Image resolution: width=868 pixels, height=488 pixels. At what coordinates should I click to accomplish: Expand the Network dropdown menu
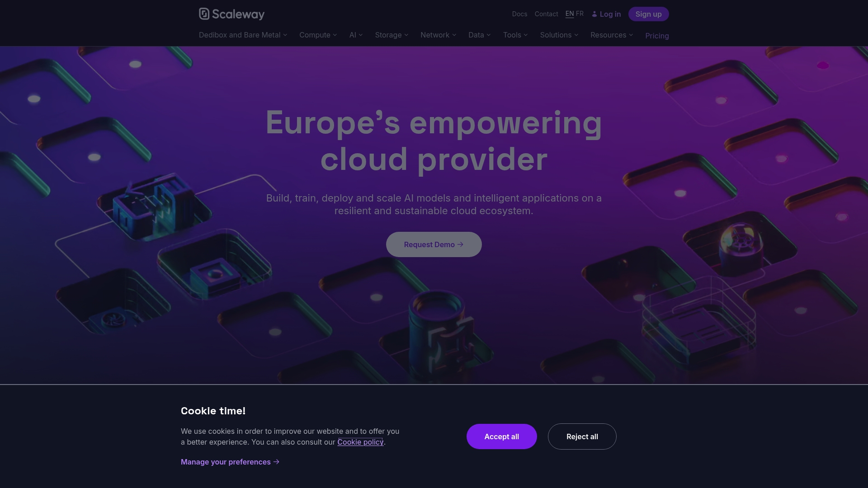438,34
